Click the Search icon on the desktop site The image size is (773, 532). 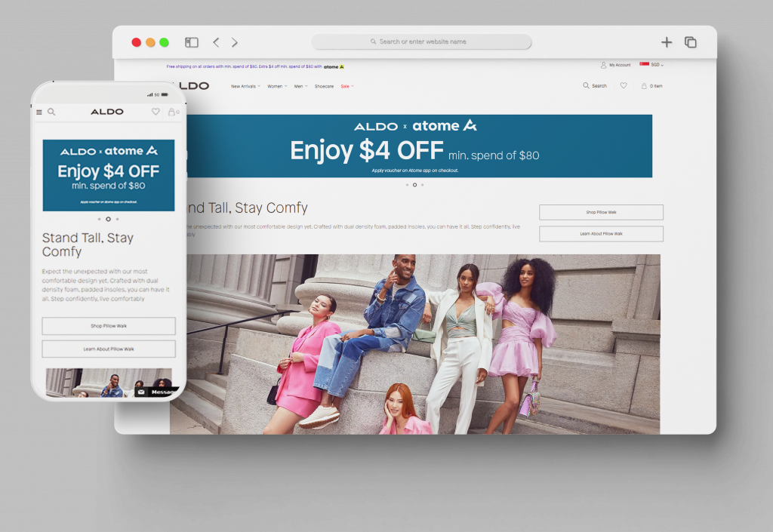[594, 85]
